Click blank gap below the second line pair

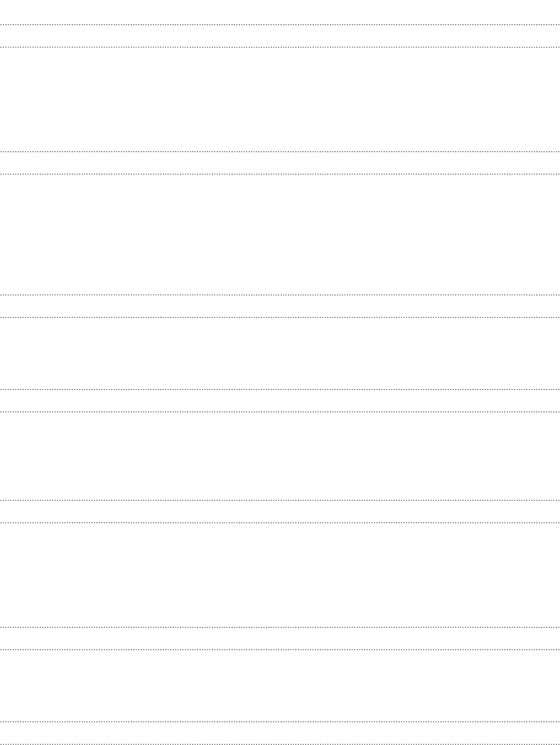[280, 234]
